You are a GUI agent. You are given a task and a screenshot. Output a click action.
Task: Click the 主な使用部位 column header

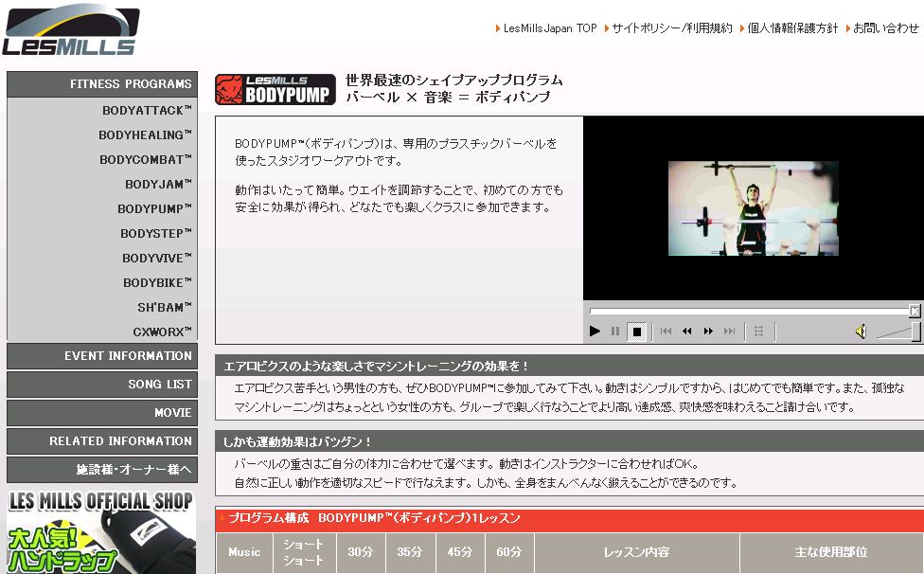click(831, 552)
